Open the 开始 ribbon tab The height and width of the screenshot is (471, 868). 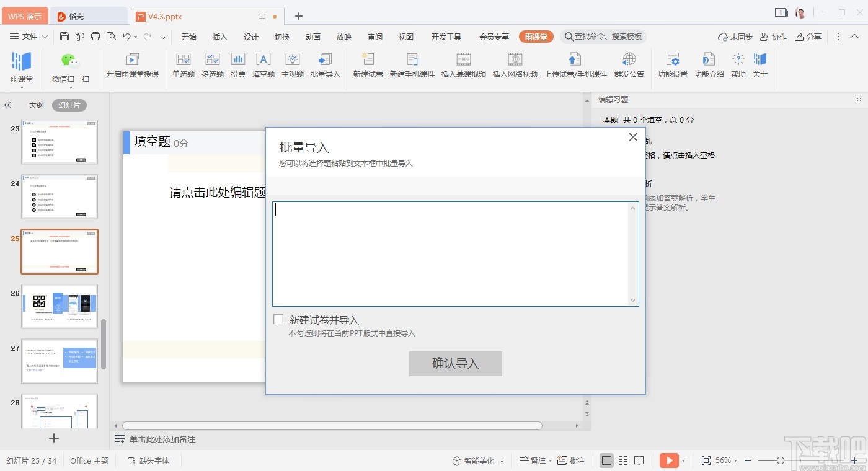coord(189,37)
